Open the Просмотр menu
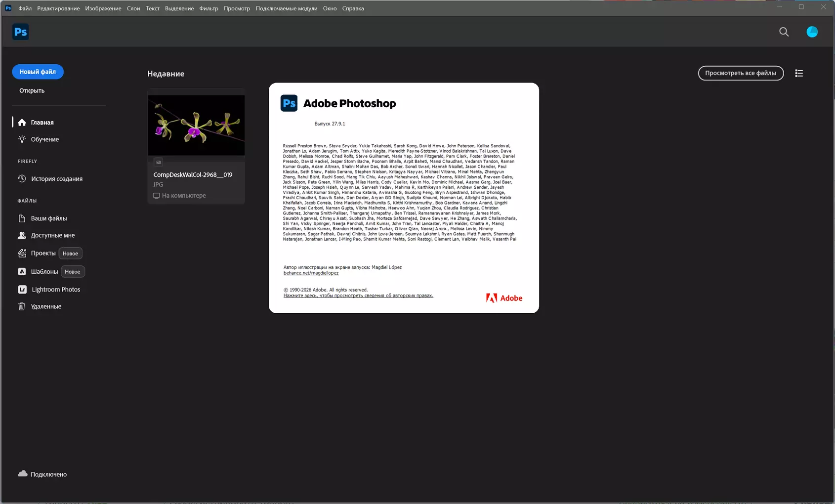 click(x=237, y=8)
